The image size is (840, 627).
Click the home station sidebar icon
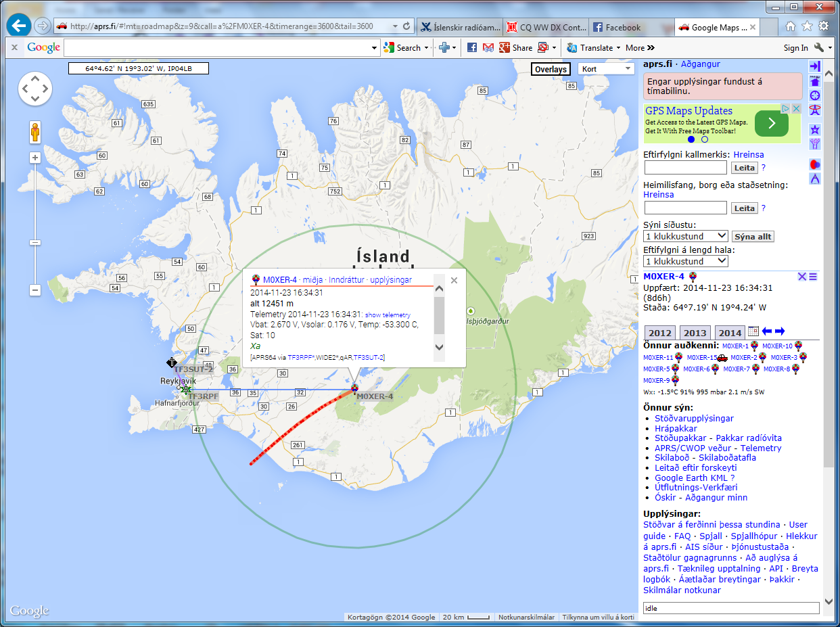815,80
